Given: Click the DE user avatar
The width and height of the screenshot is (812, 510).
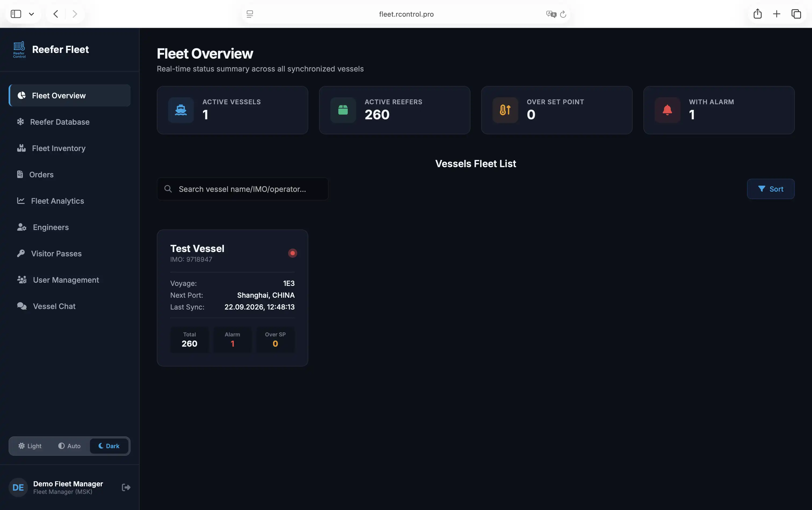Looking at the screenshot, I should click(18, 487).
